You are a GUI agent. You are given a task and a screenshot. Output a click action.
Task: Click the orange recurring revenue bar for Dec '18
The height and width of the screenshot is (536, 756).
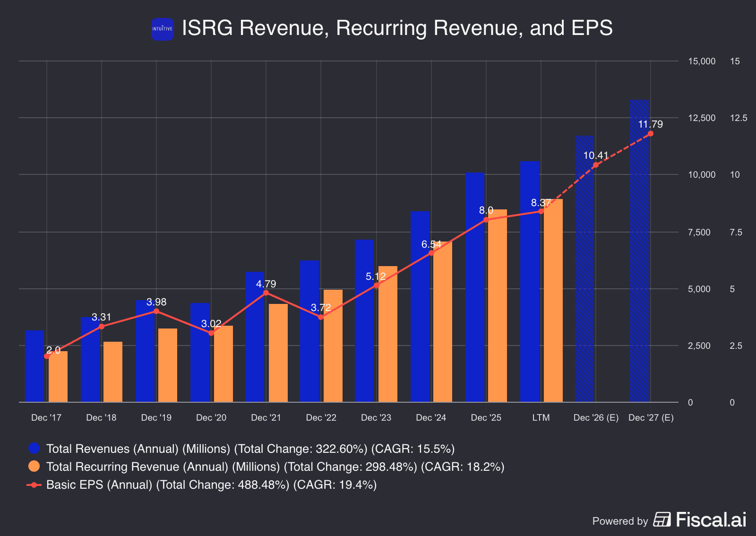(x=113, y=372)
